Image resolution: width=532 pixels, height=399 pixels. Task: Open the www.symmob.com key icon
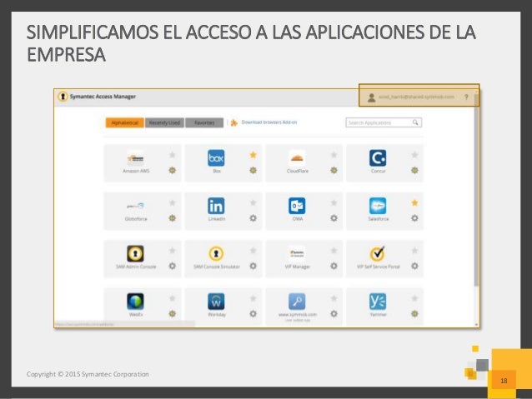297,302
